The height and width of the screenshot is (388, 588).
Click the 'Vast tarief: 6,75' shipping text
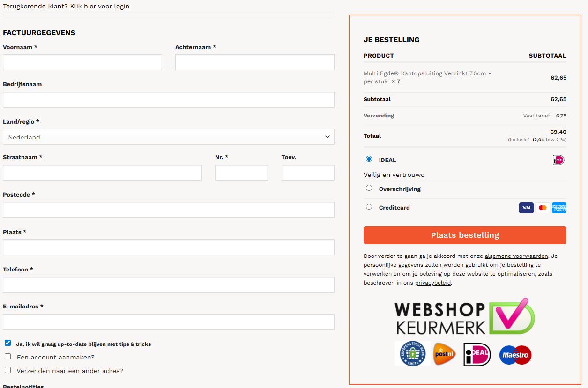click(x=545, y=116)
